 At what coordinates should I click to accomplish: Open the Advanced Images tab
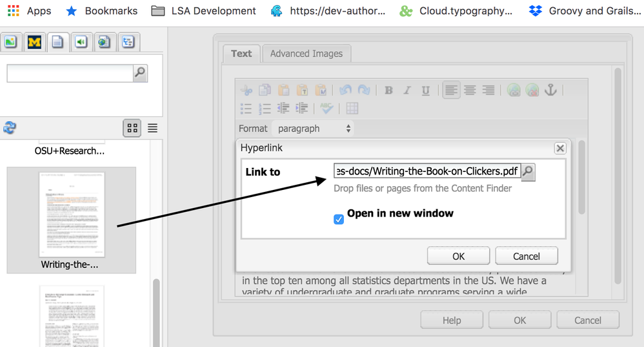tap(307, 54)
